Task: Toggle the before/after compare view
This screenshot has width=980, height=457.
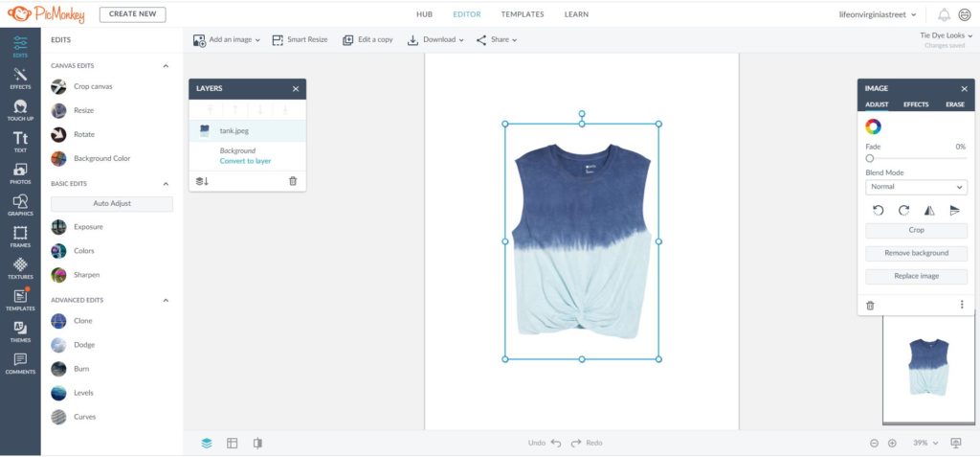Action: 257,443
